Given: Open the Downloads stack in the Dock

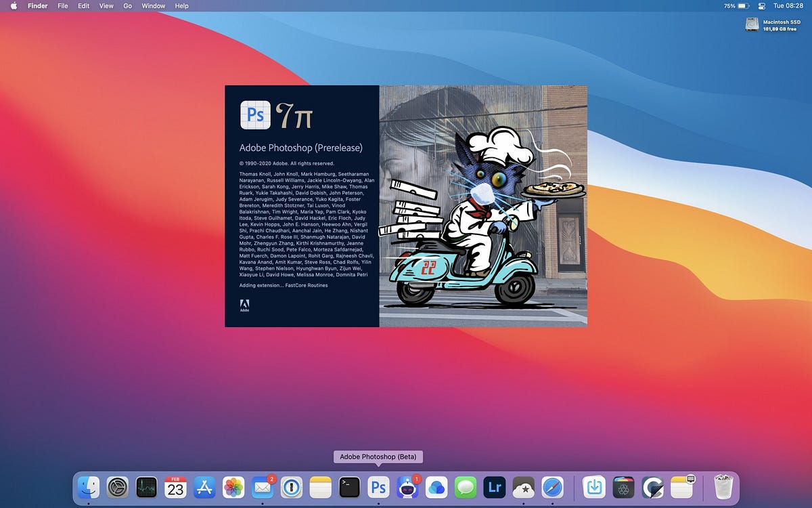Looking at the screenshot, I should [594, 487].
